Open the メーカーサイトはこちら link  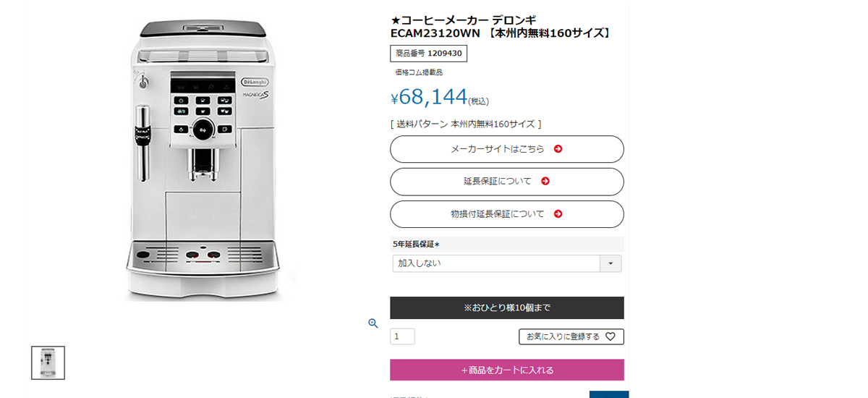(498, 149)
